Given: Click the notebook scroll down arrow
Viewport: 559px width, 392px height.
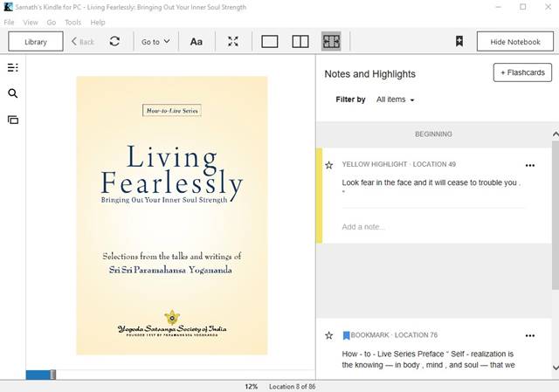Looking at the screenshot, I should 556,368.
